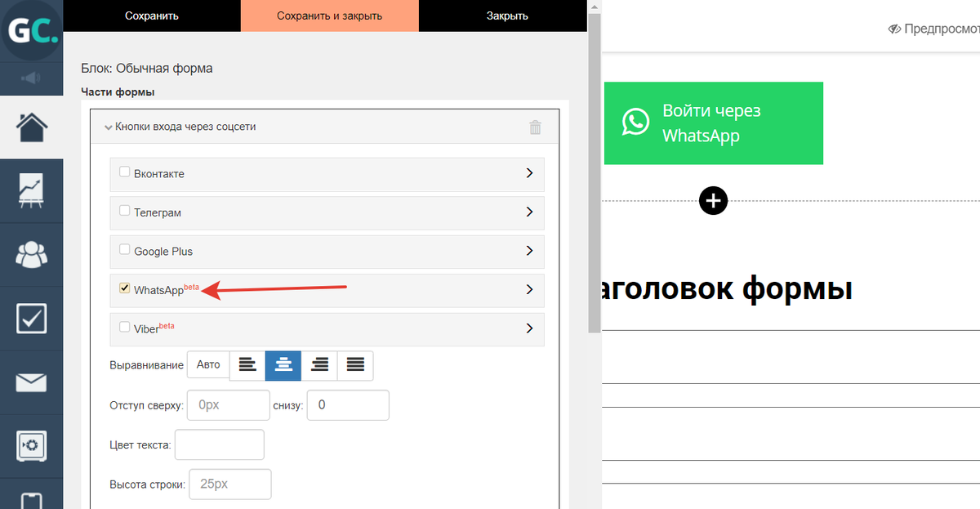Screen dimensions: 980x509
Task: Open the home icon in sidebar
Action: (31, 127)
